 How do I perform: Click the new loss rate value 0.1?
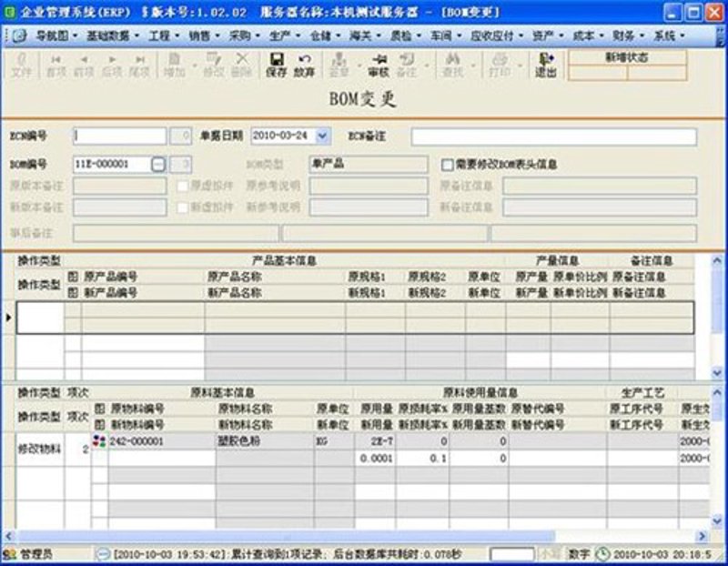(x=422, y=459)
